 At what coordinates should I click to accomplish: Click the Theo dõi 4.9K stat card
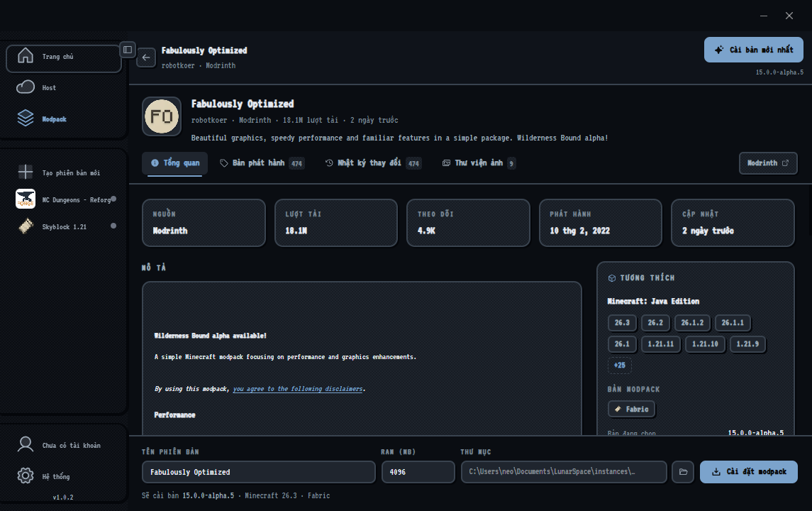(469, 223)
